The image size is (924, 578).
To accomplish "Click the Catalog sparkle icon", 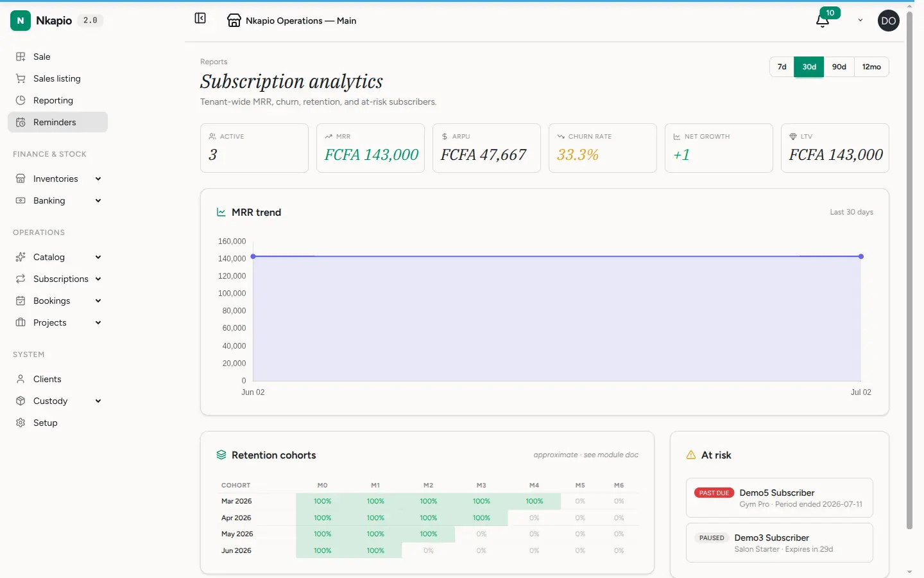I will click(x=21, y=257).
